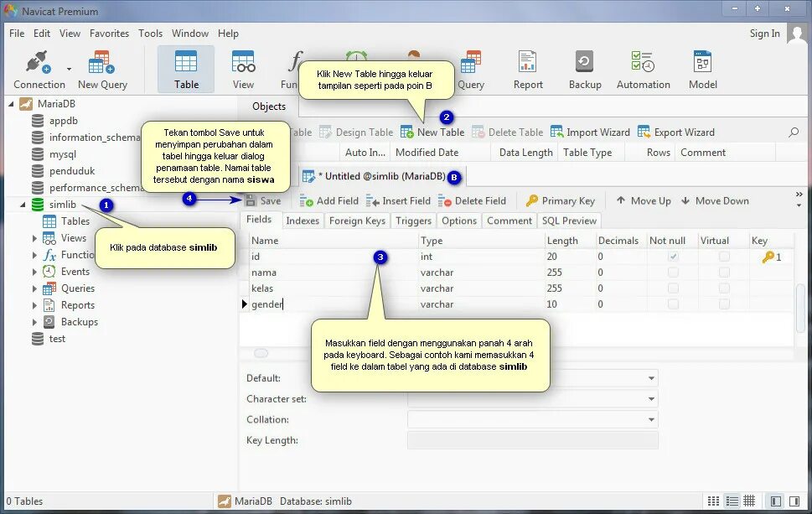Switch to the Objects tab
This screenshot has height=514, width=812.
pos(269,106)
